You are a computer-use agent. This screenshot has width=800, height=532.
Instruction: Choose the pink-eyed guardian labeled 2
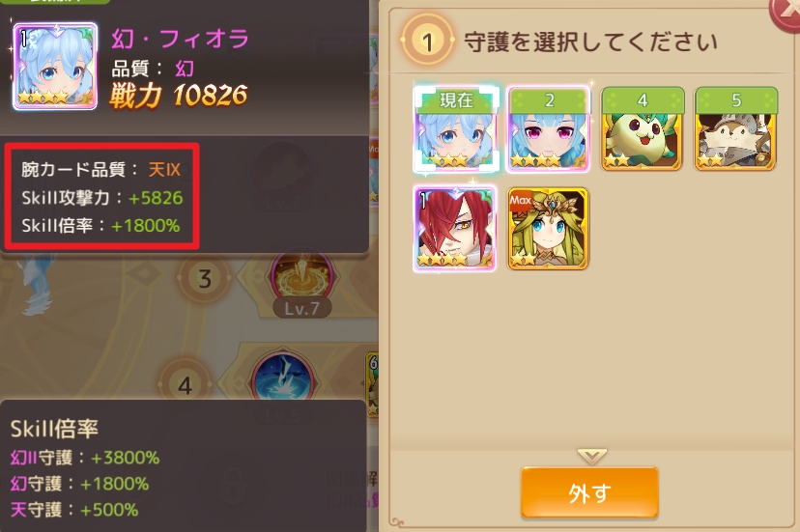[x=549, y=128]
